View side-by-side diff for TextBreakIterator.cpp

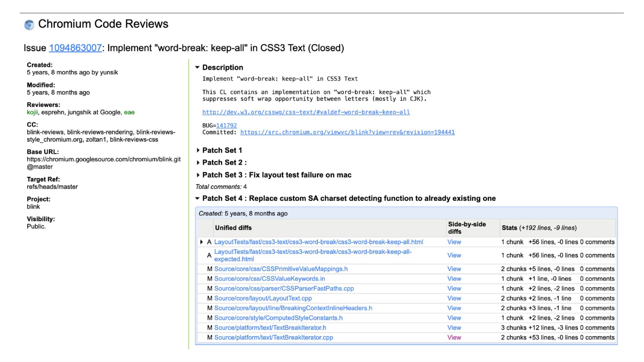point(454,338)
